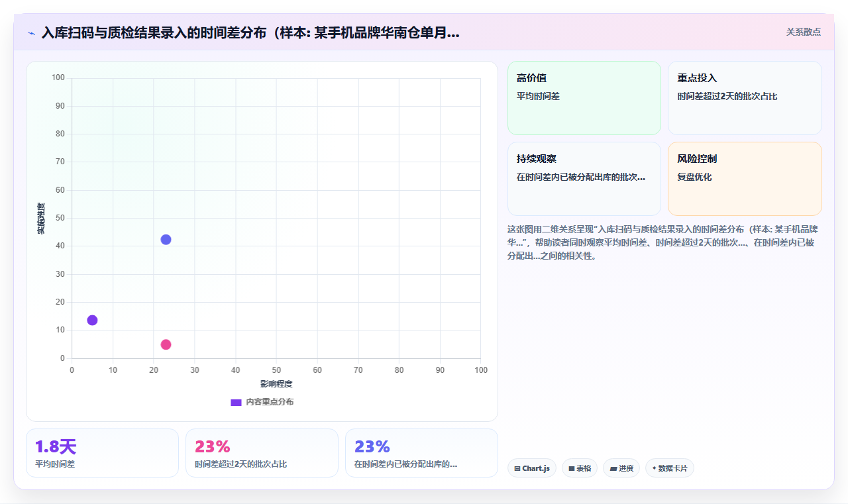Click 时间差超过2天的批次占比 text in 重点投入 card
The width and height of the screenshot is (848, 504).
727,96
